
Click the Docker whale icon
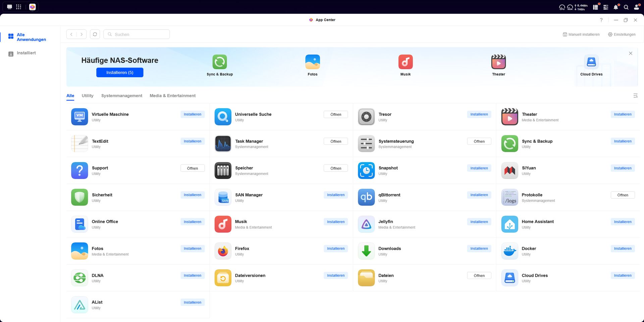(x=509, y=251)
